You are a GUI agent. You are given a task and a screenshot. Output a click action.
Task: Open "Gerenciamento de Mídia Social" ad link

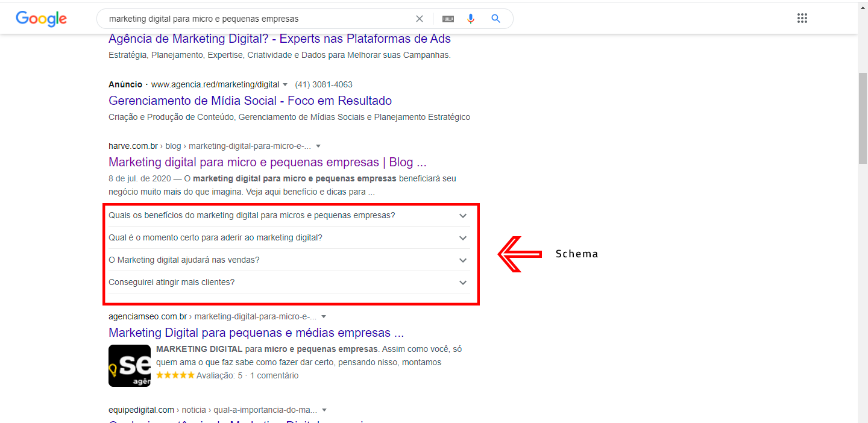(250, 100)
